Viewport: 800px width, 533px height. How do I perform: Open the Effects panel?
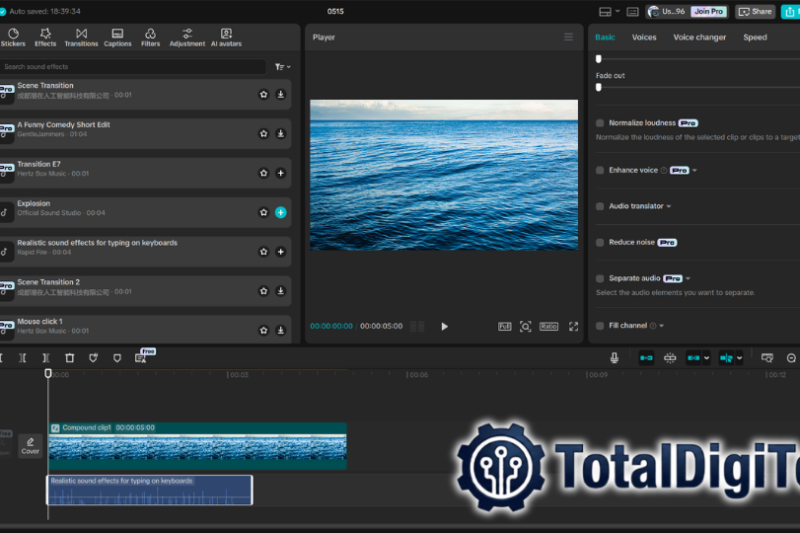[x=45, y=38]
